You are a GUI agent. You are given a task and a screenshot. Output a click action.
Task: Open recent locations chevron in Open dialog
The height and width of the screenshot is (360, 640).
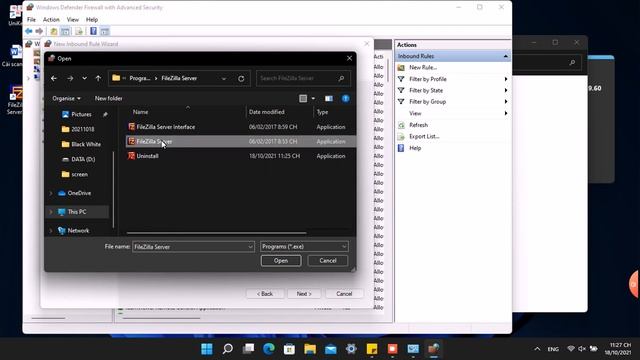[84, 78]
